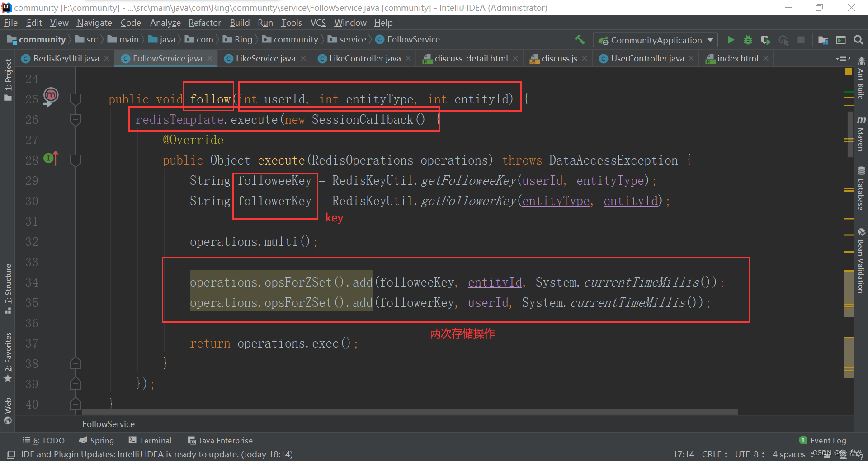Screen dimensions: 868x461
Task: Click tool window quick access icon in status bar
Action: [x=11, y=454]
